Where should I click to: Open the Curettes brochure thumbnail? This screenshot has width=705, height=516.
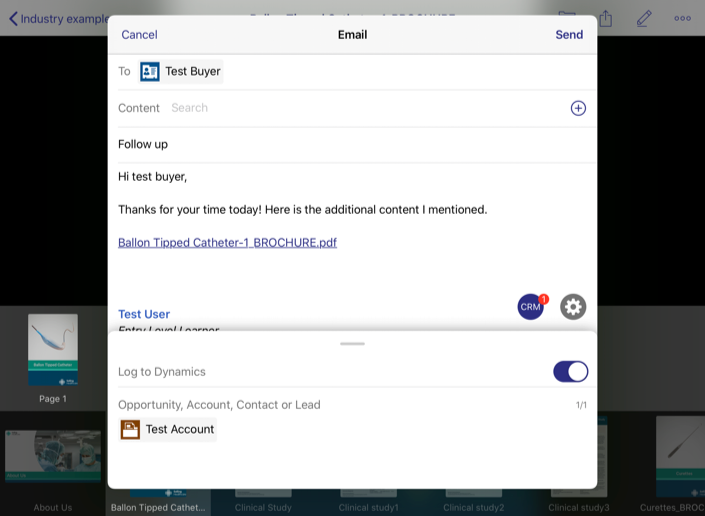tap(678, 458)
